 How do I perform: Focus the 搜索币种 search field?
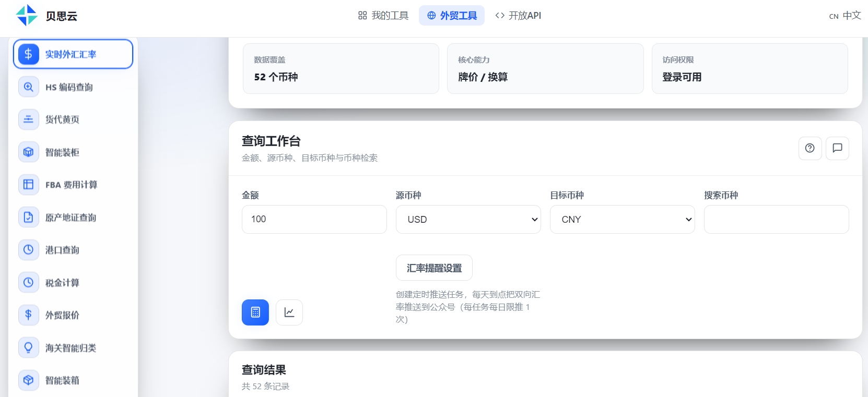[777, 219]
